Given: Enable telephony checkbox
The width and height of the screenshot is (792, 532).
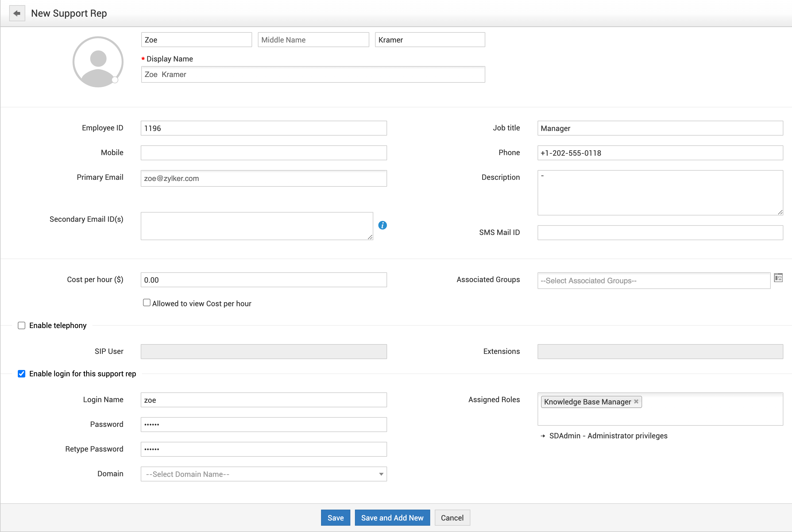Looking at the screenshot, I should click(x=21, y=326).
